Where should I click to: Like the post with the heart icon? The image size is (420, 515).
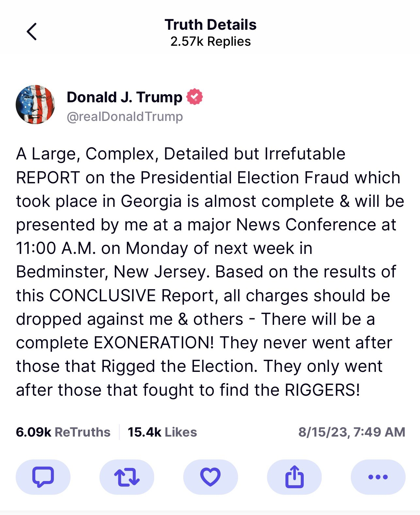[x=210, y=477]
